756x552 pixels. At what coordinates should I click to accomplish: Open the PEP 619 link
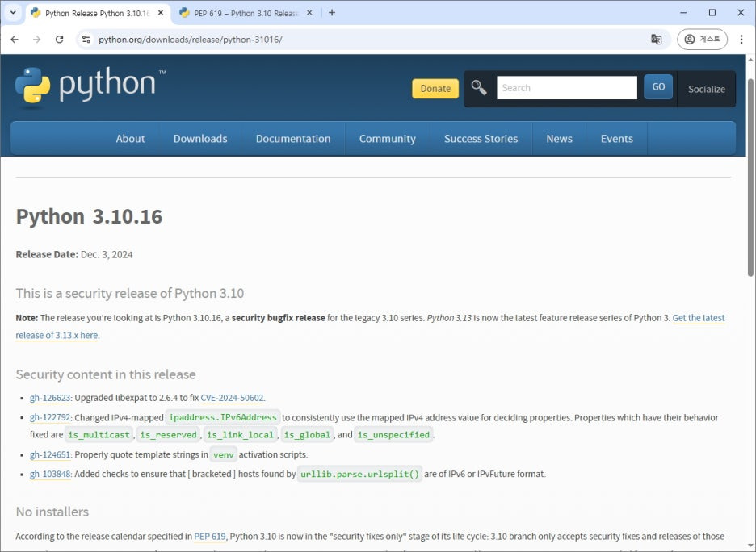coord(210,537)
